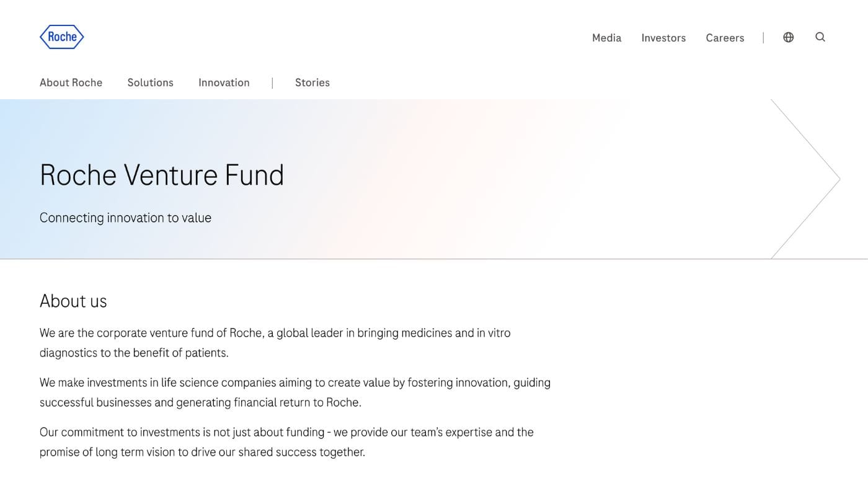Screen dimensions: 868x496
Task: Select the paragraph about life science investments
Action: click(x=295, y=392)
